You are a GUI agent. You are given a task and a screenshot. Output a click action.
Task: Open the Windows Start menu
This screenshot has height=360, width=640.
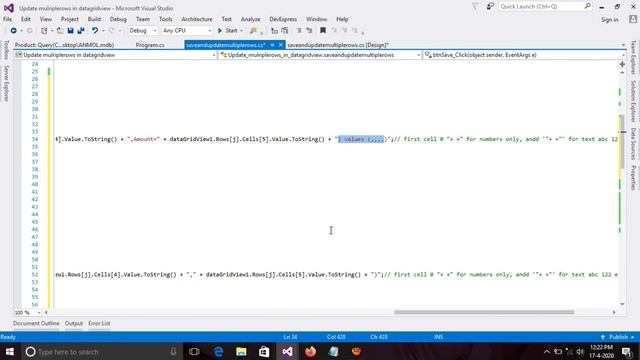point(10,351)
